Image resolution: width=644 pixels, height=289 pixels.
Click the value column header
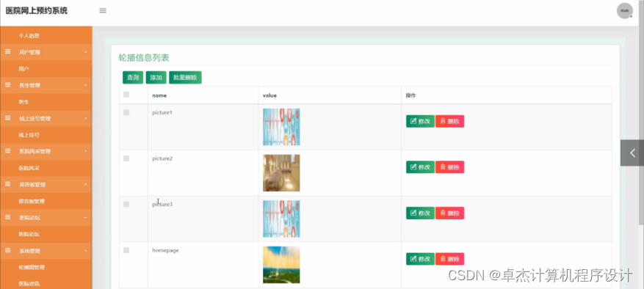coord(269,95)
